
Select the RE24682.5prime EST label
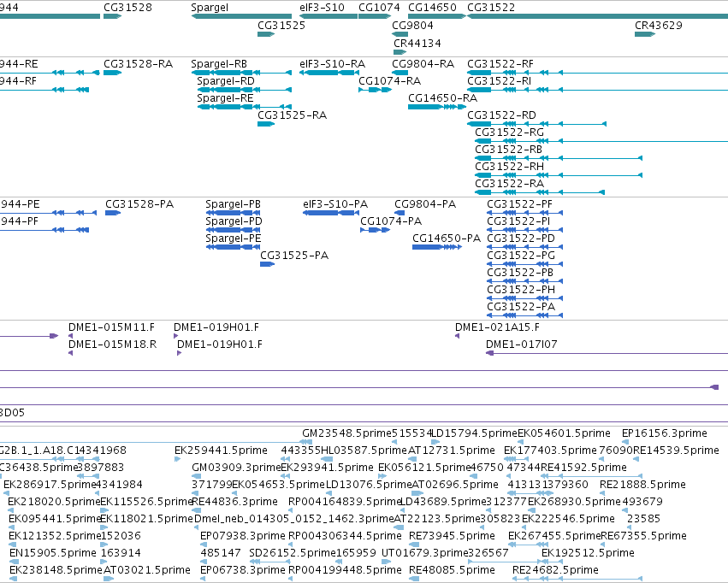pos(555,570)
